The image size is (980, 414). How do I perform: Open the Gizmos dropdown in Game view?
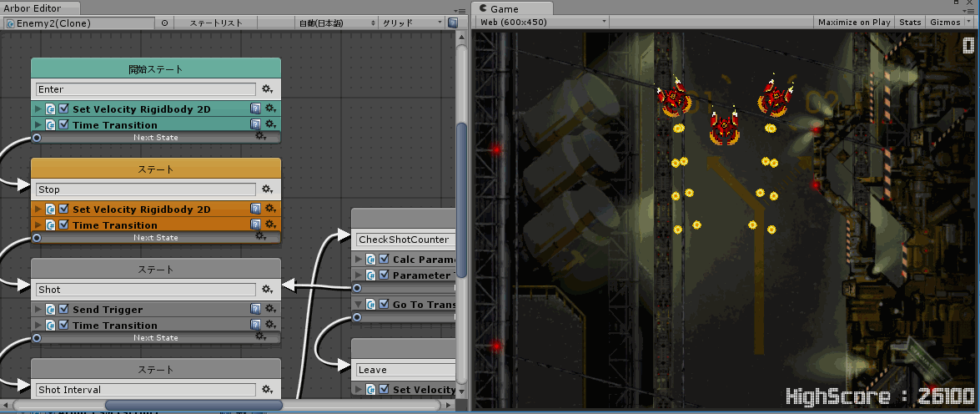[949, 22]
